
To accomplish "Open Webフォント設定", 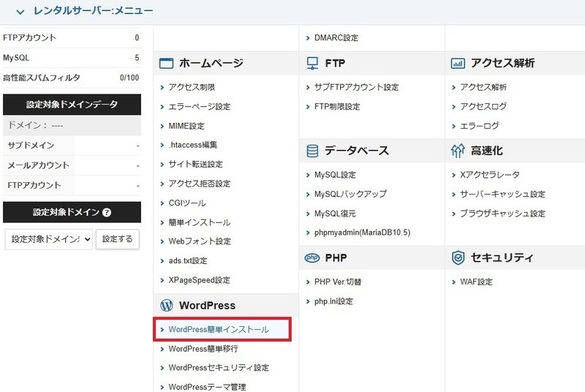I will 200,241.
